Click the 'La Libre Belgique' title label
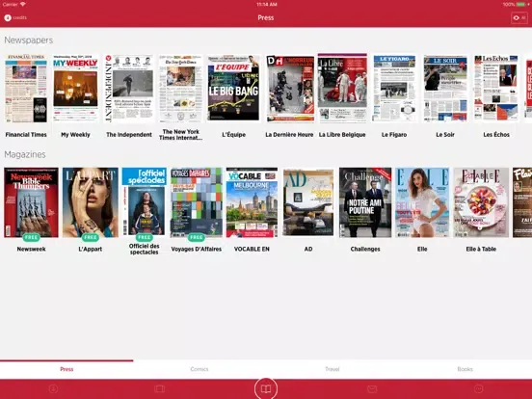532x399 pixels. 342,135
